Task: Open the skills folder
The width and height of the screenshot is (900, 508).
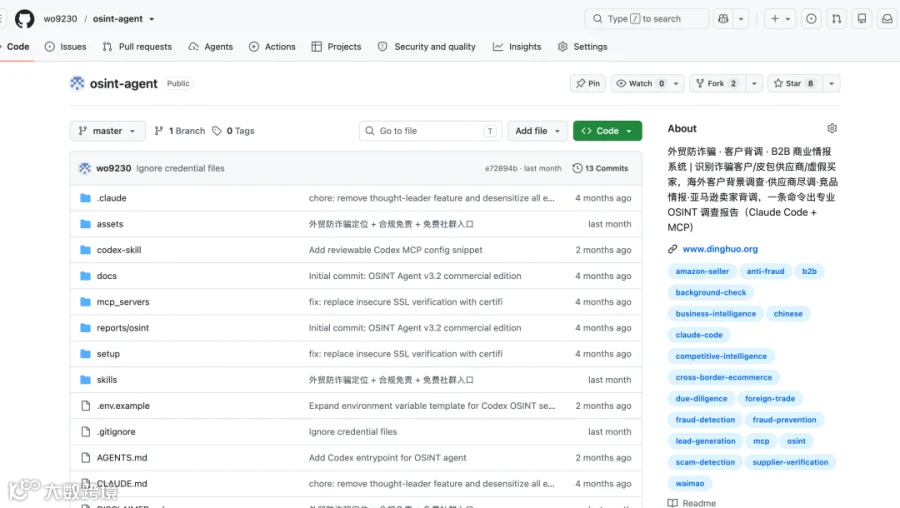Action: pyautogui.click(x=107, y=380)
